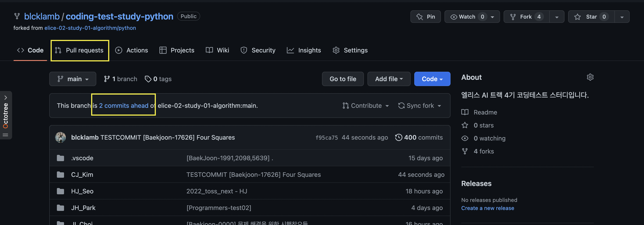644x225 pixels.
Task: View the Insights tab
Action: coord(304,50)
